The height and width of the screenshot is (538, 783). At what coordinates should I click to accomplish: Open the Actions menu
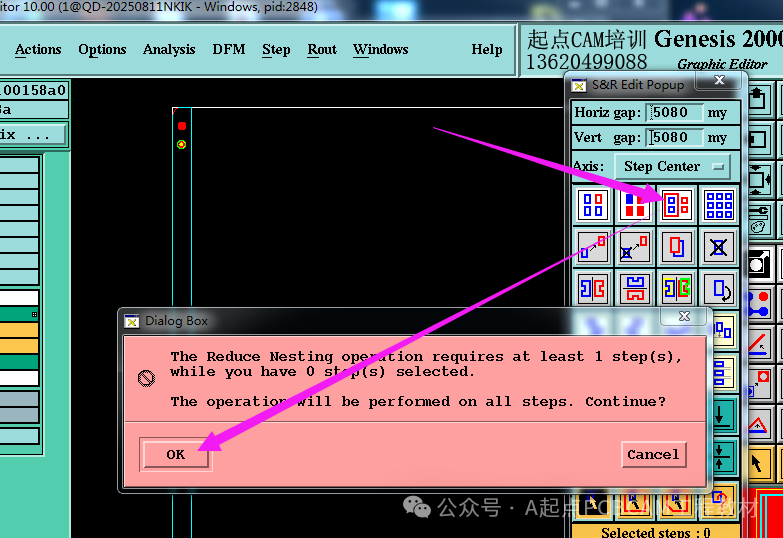(x=38, y=49)
